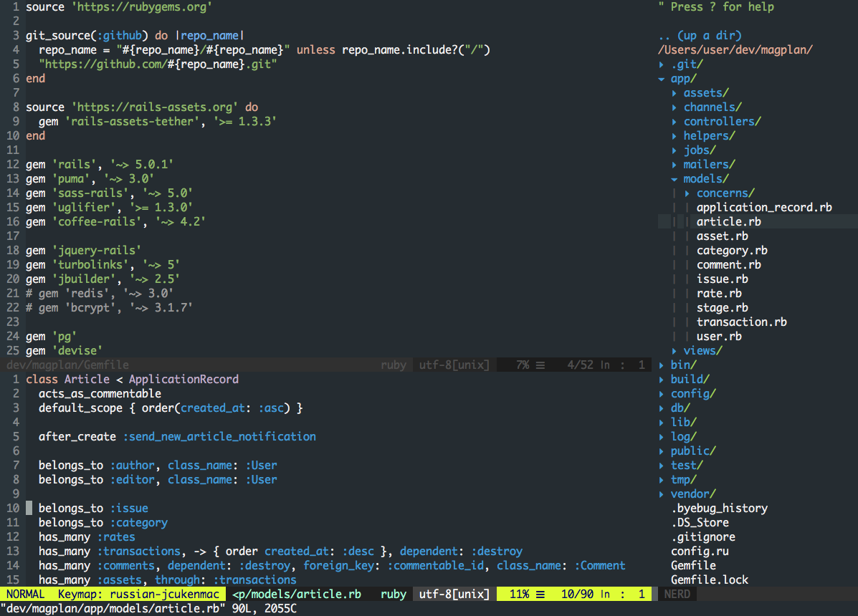Viewport: 858px width, 616px height.
Task: Expand the assets folder arrow
Action: point(675,93)
